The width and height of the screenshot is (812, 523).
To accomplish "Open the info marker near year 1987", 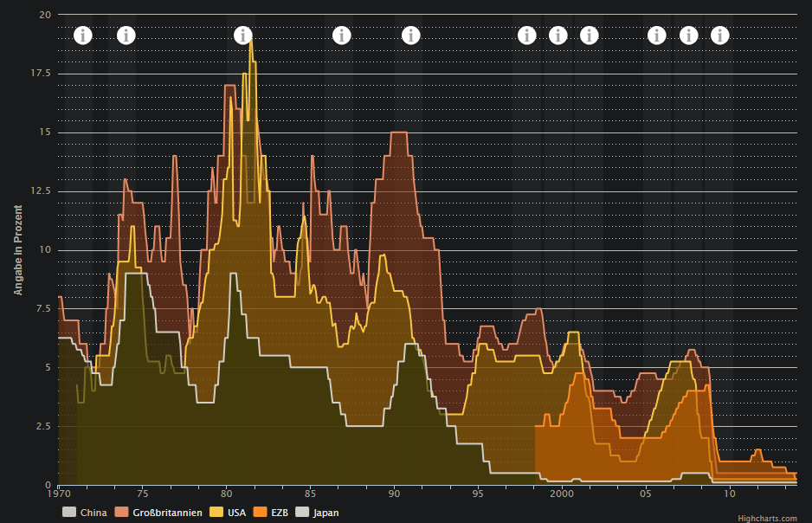I will pos(342,36).
